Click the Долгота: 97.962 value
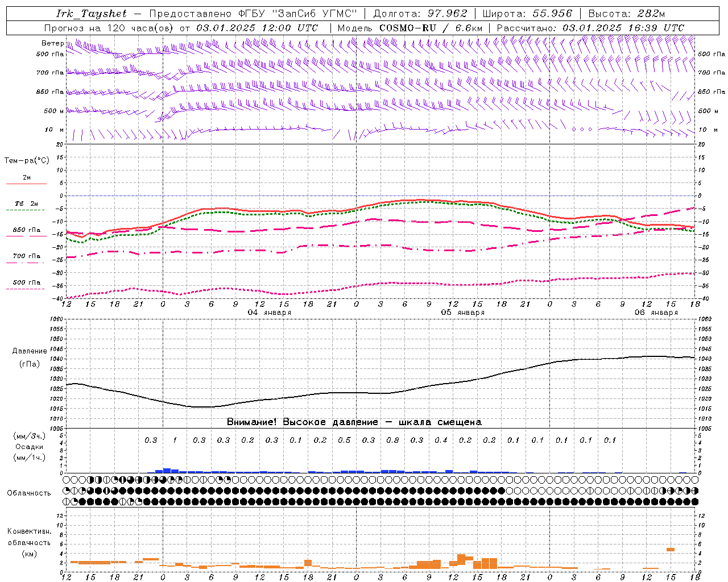 [420, 14]
